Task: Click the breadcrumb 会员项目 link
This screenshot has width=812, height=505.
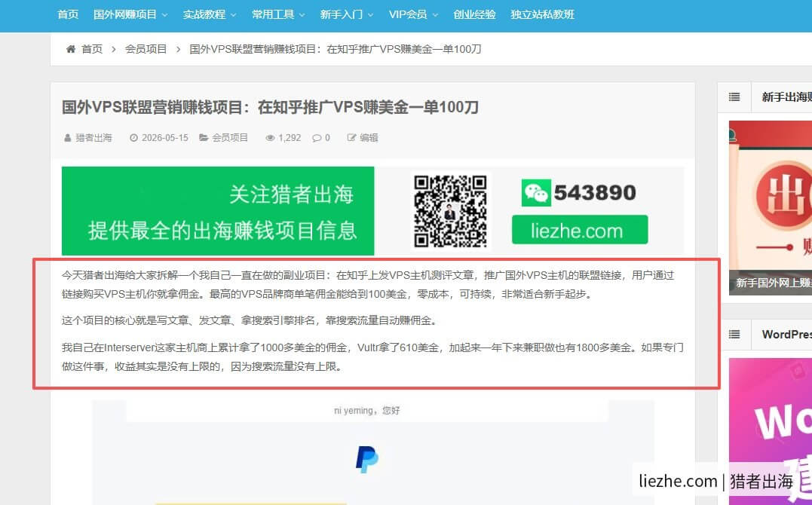Action: (x=146, y=49)
